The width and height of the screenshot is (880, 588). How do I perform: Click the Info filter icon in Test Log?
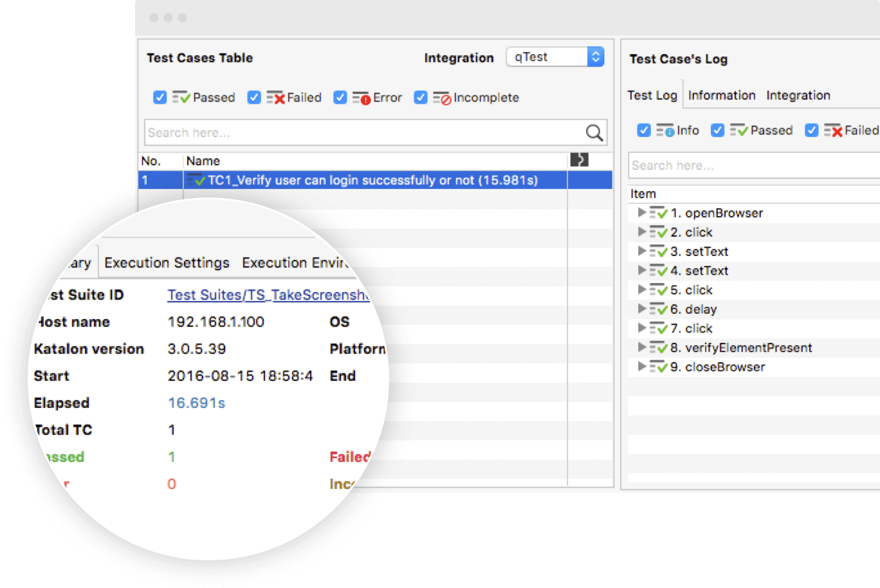coord(665,130)
